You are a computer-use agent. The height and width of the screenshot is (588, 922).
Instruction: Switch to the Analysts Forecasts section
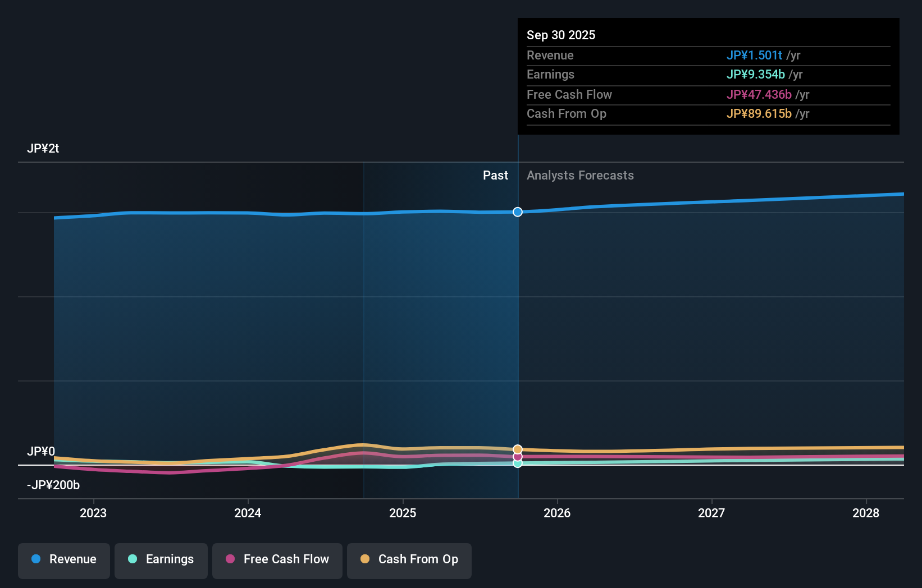pos(580,175)
